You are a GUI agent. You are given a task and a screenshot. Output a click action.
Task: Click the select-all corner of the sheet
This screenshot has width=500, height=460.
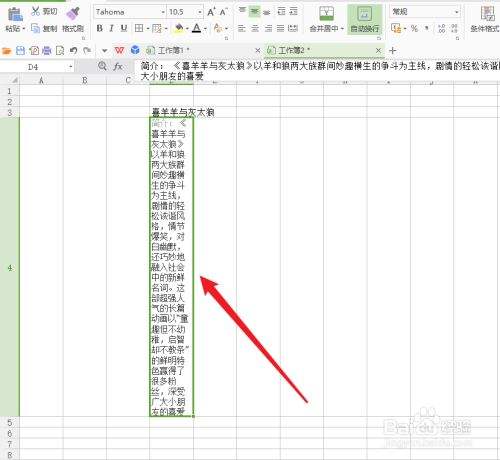point(10,80)
